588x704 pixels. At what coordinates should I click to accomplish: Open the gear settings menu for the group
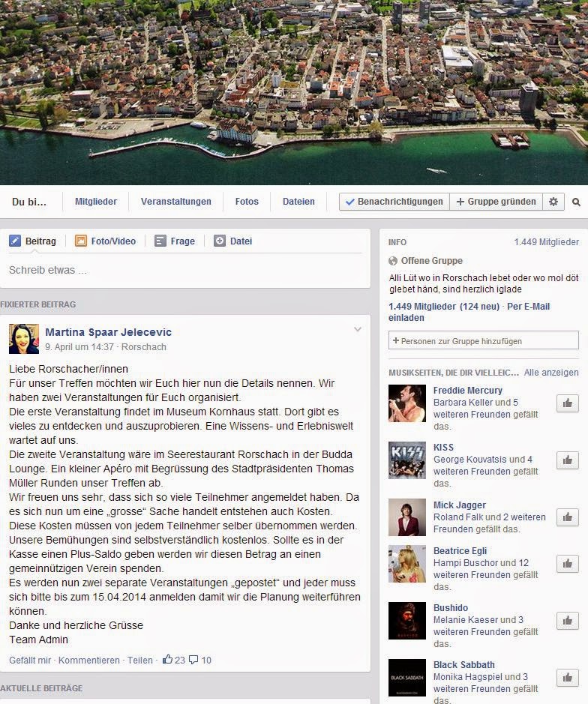pos(553,202)
